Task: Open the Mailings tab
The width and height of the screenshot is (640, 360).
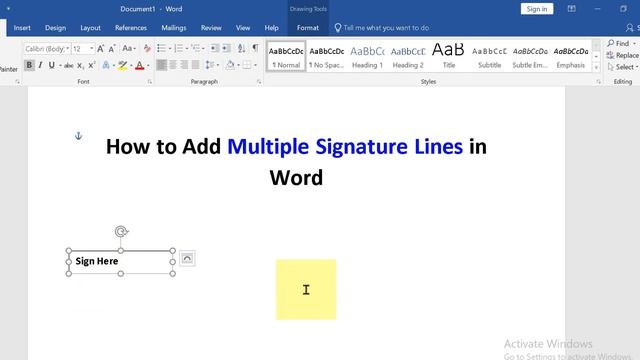Action: pos(173,28)
